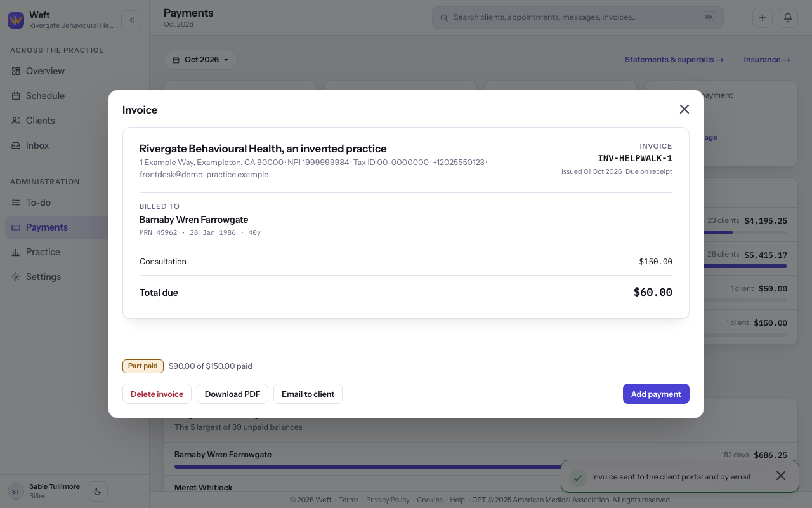Toggle dark mode with the moon icon
This screenshot has height=508, width=812.
pyautogui.click(x=98, y=491)
